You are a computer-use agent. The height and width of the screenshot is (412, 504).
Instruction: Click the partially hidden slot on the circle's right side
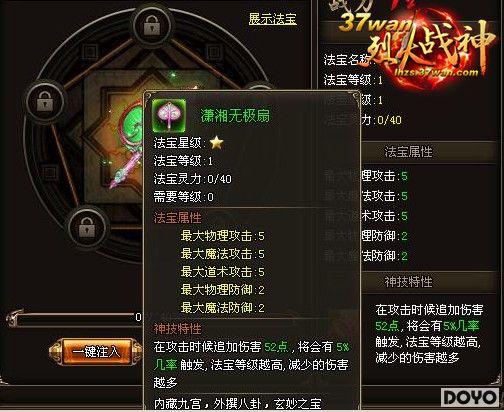point(258,87)
